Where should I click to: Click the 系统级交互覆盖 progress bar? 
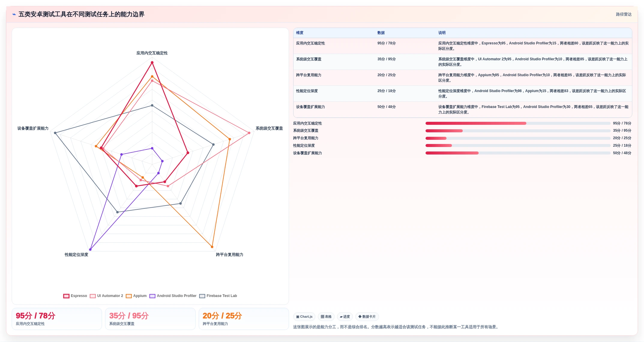(518, 131)
